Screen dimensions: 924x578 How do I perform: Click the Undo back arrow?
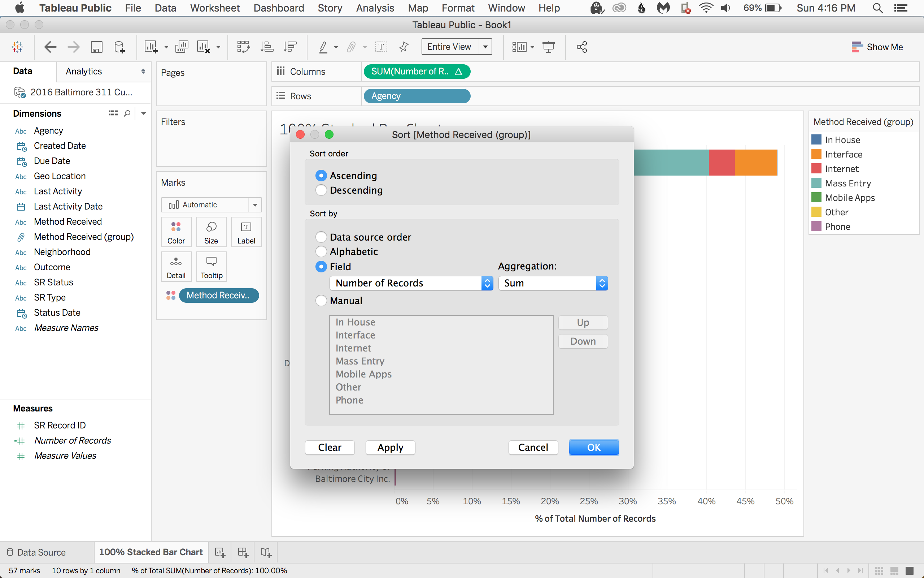(51, 47)
